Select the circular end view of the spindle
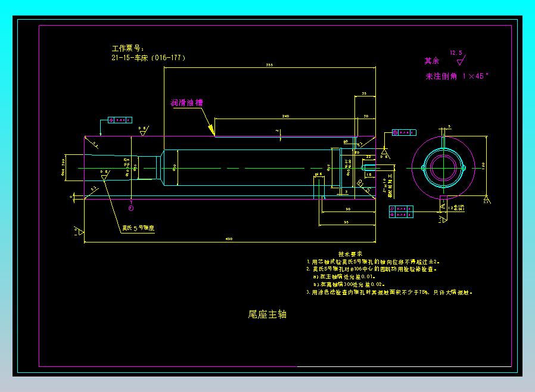This screenshot has height=392, width=535. 443,168
